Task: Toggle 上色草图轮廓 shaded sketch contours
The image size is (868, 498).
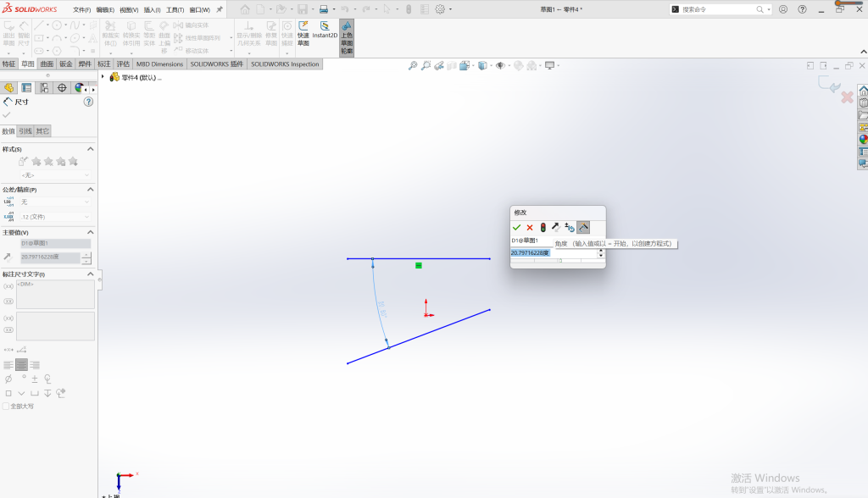Action: click(x=347, y=37)
